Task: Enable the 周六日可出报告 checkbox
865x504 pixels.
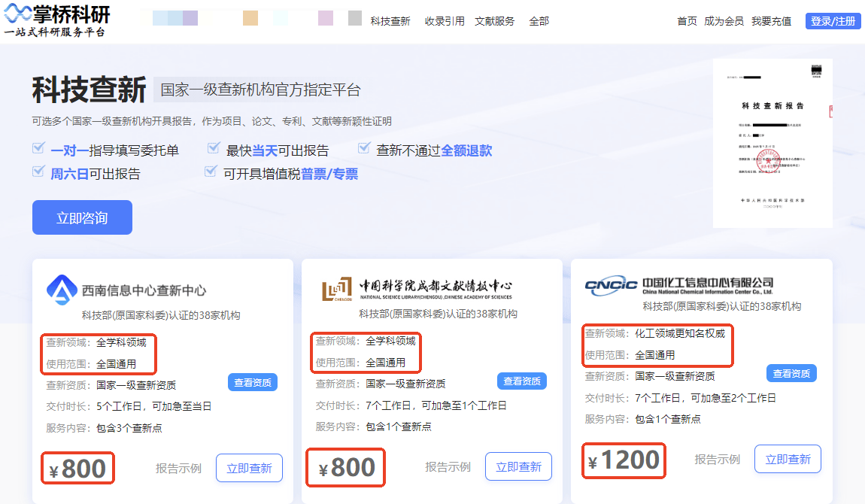Action: tap(38, 172)
